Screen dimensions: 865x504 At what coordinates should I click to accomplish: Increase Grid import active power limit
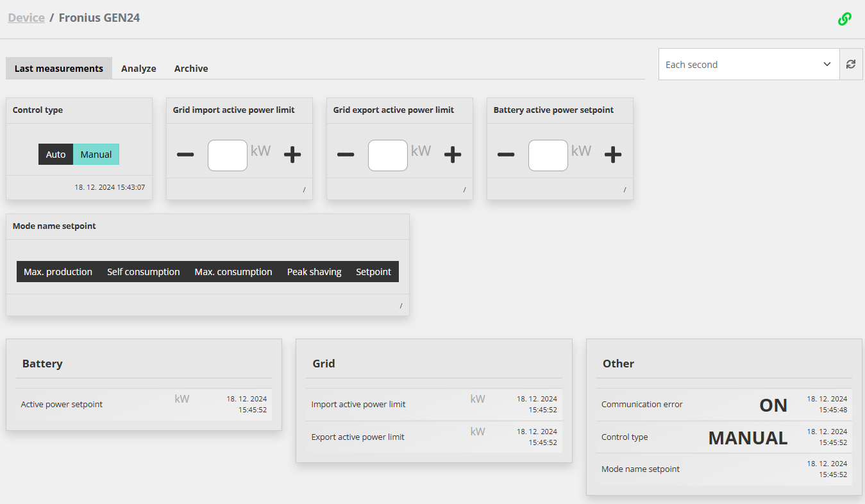coord(292,155)
